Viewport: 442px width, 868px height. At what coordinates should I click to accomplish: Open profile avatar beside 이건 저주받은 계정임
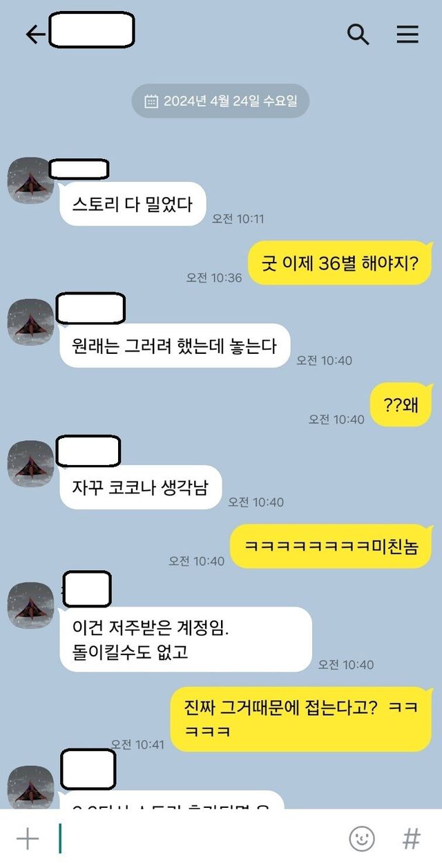click(x=30, y=605)
